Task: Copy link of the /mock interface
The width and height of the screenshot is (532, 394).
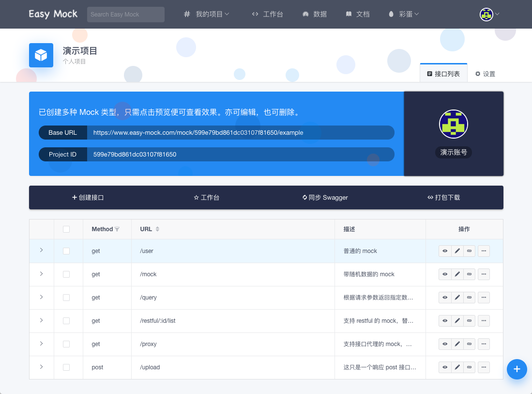Action: (469, 274)
